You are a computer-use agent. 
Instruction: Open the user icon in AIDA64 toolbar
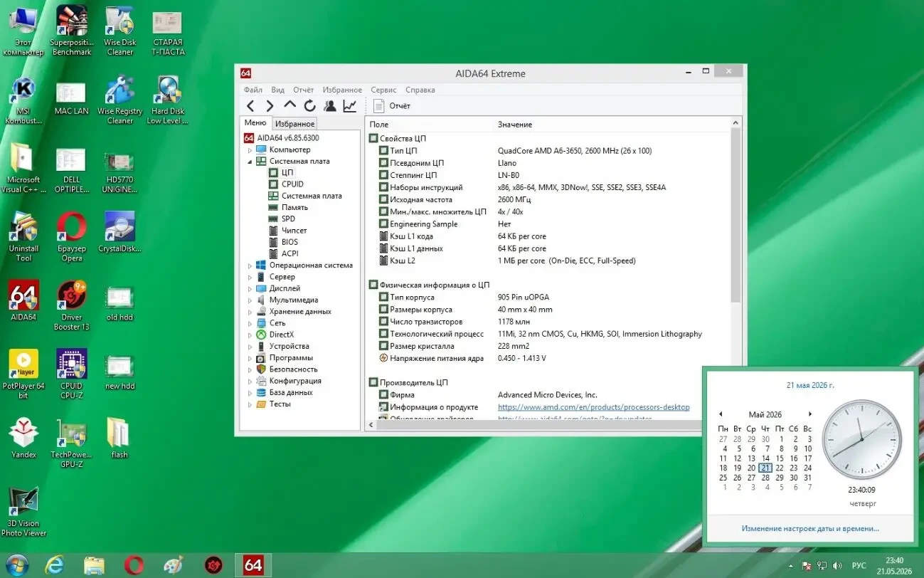click(330, 105)
